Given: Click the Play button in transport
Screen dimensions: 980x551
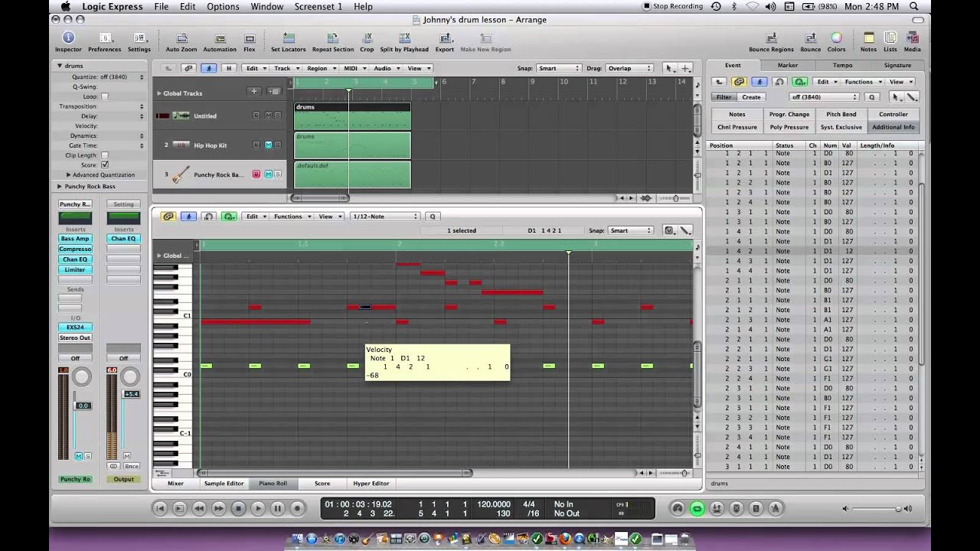Looking at the screenshot, I should [x=258, y=507].
